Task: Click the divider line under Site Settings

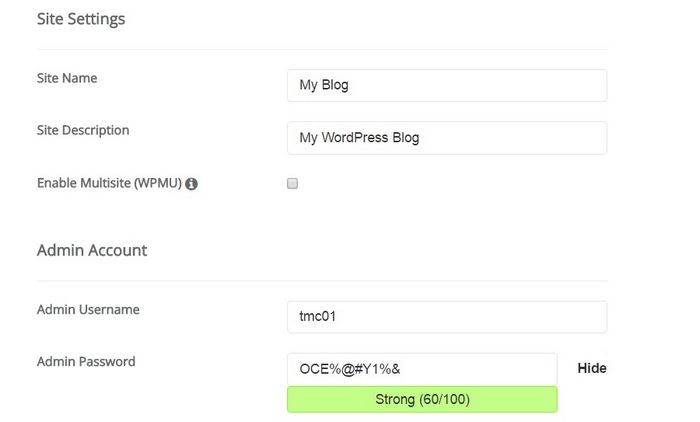Action: [322, 49]
